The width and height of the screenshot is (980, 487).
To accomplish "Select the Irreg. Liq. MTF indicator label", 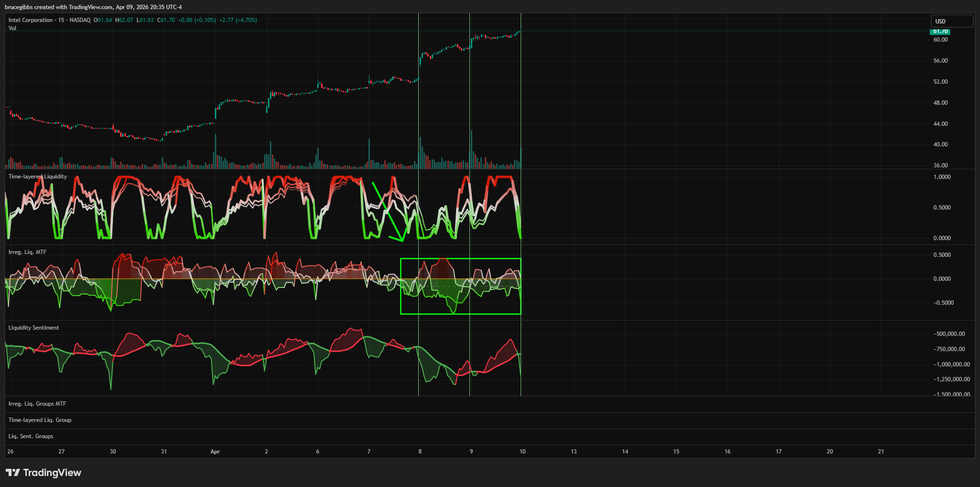I will point(27,252).
